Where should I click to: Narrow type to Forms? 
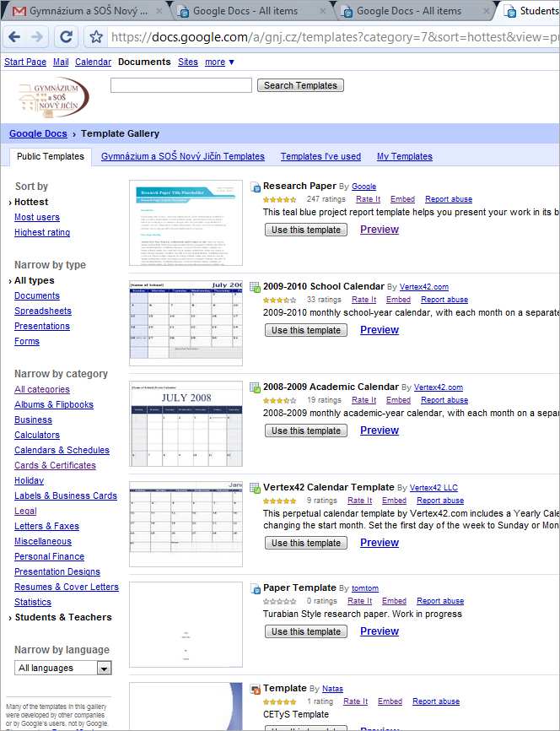[27, 341]
